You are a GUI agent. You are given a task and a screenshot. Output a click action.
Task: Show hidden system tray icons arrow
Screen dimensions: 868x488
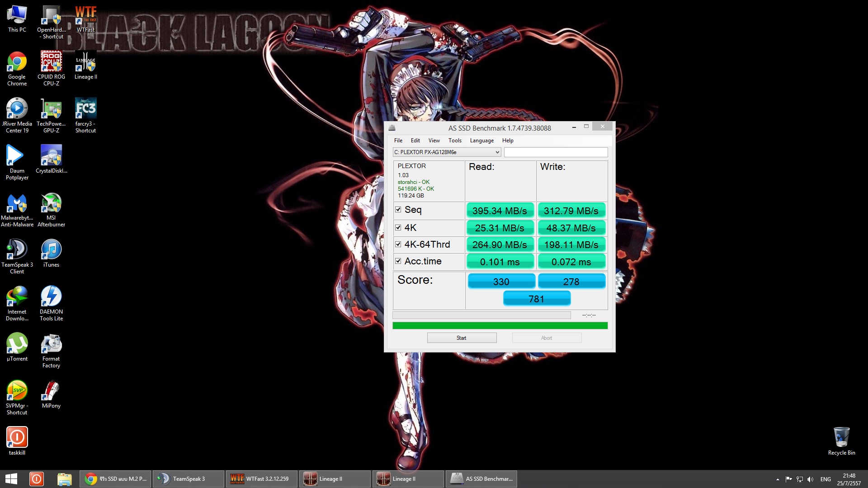[778, 479]
